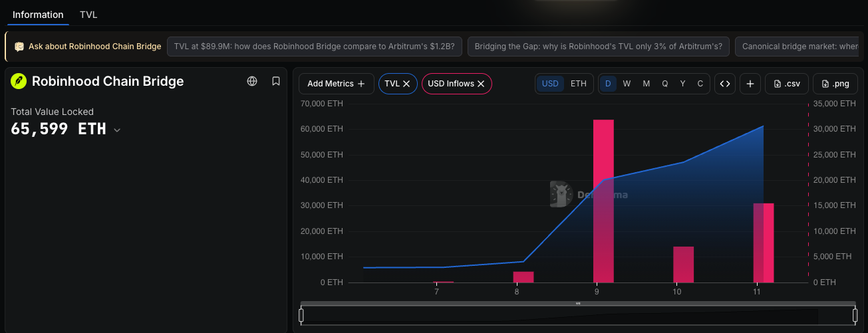
Task: Click the plus button beside embed icon
Action: click(x=750, y=84)
